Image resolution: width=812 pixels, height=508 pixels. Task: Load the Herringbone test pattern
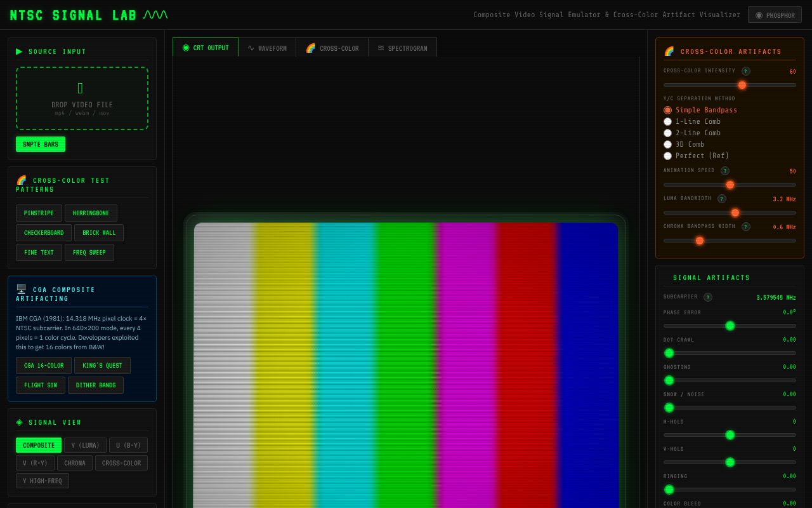point(91,213)
